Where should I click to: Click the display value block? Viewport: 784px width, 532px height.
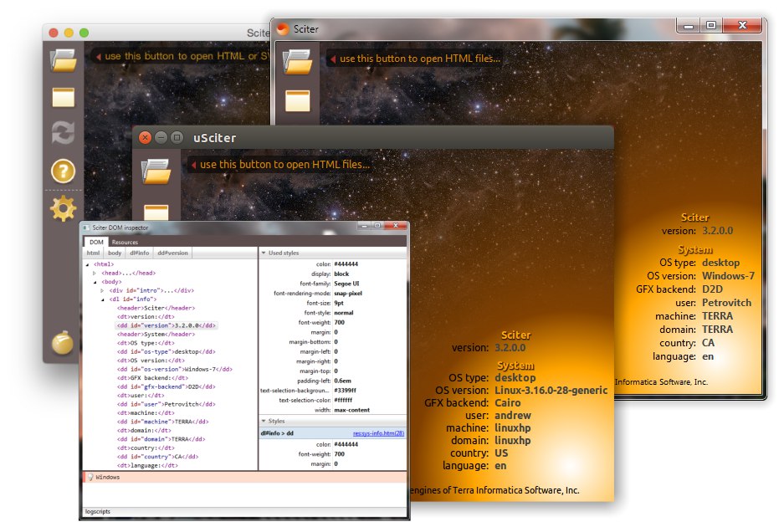pos(341,274)
